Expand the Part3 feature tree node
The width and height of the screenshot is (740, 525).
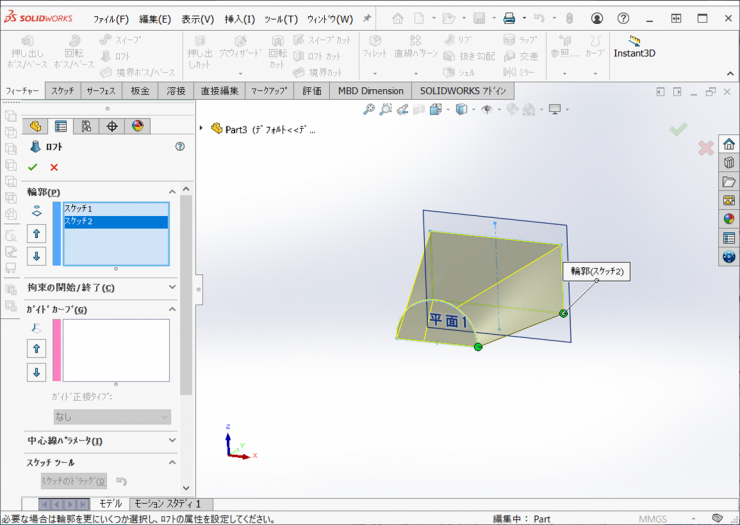(202, 128)
